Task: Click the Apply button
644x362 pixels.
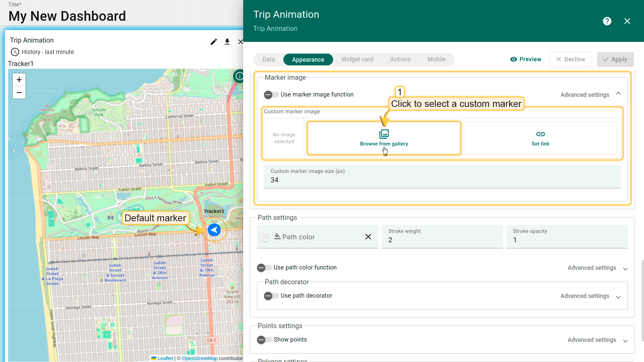Action: [x=615, y=59]
